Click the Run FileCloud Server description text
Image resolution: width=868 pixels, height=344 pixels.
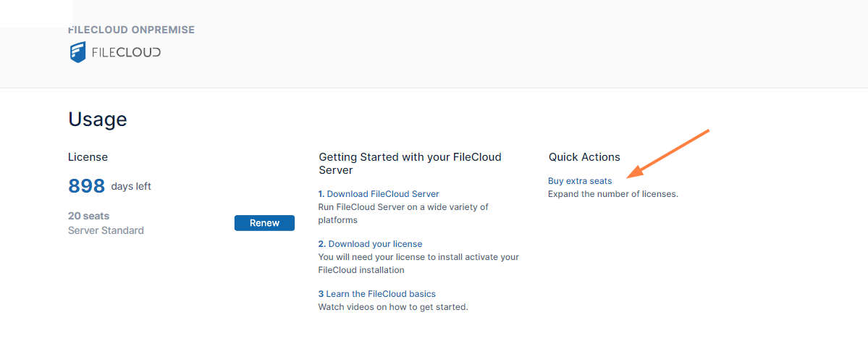(x=403, y=213)
